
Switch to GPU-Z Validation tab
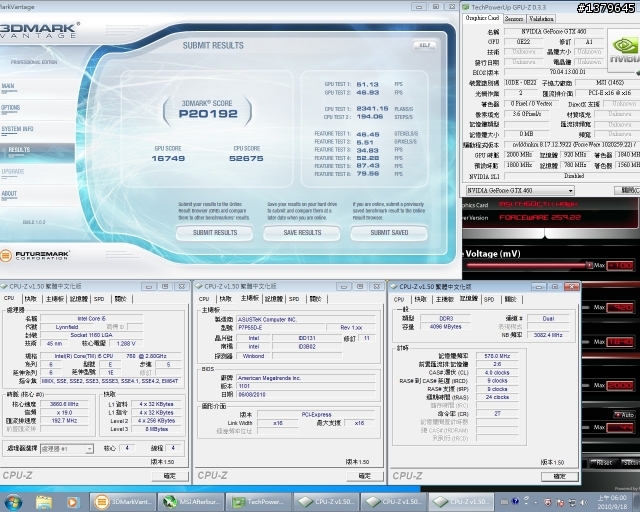click(541, 19)
